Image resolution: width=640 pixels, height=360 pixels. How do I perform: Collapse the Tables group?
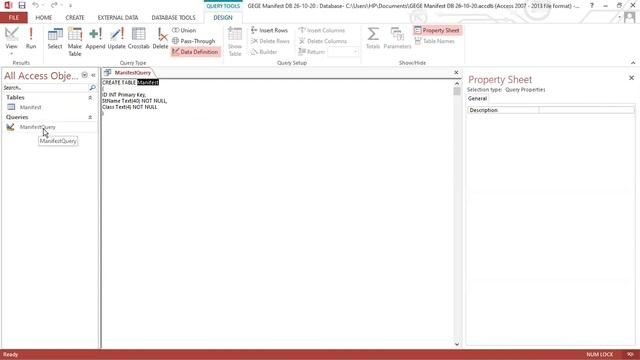click(x=90, y=98)
